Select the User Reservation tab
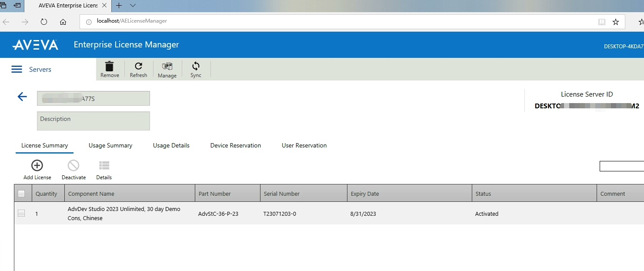Screen dimensions: 644x271 (304, 146)
